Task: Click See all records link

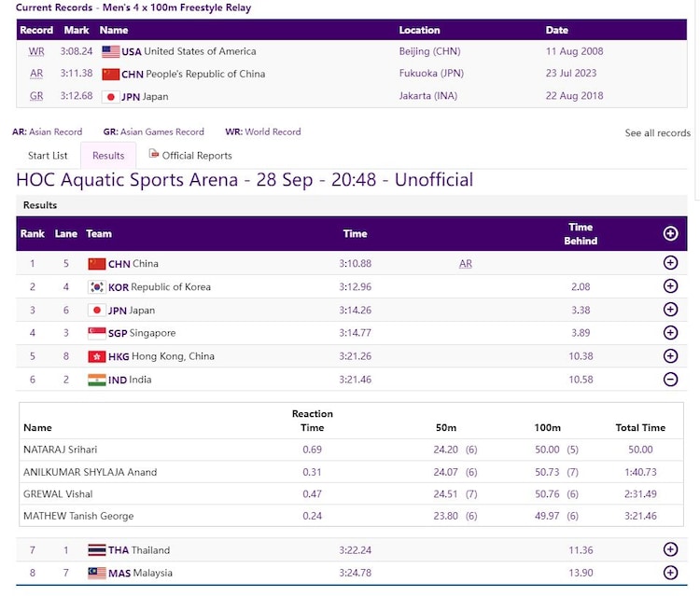Action: coord(657,133)
